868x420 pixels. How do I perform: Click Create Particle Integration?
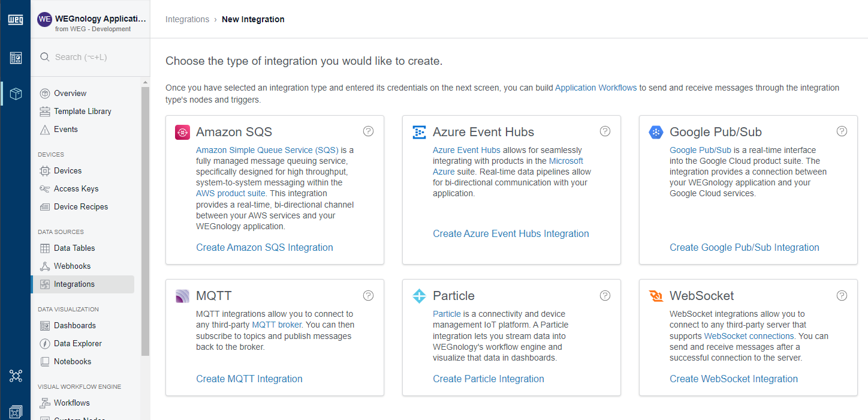489,379
